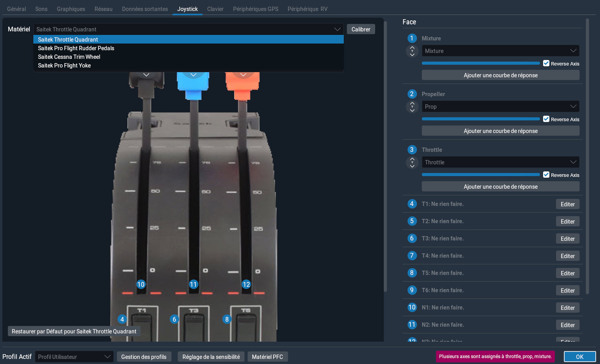Open the Throttle axis assignment dropdown

coord(500,162)
